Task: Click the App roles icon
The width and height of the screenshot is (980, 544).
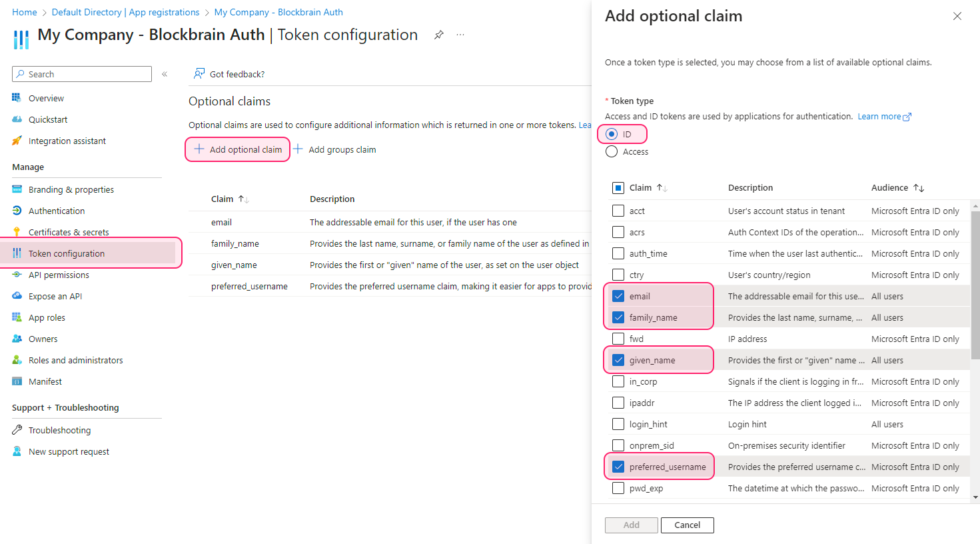Action: click(17, 317)
